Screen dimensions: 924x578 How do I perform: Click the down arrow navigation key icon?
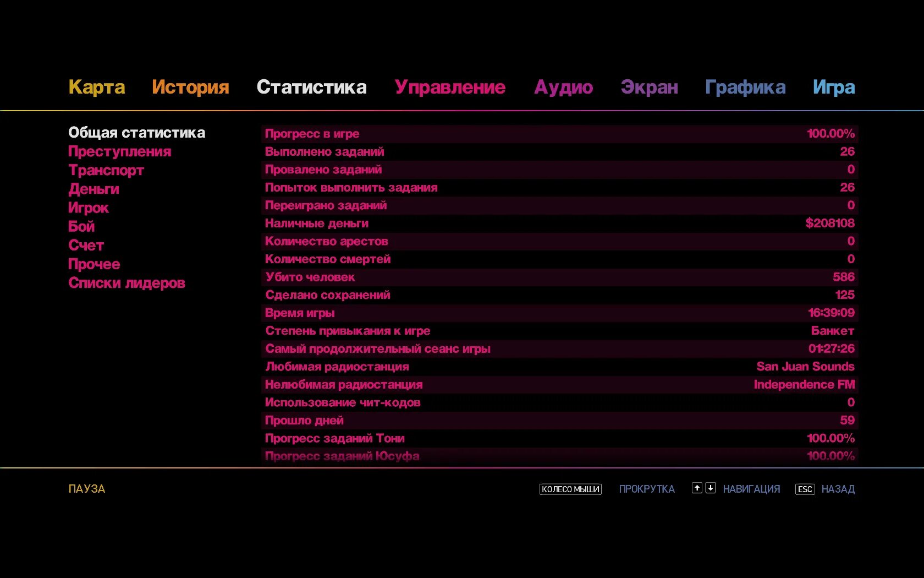(711, 488)
